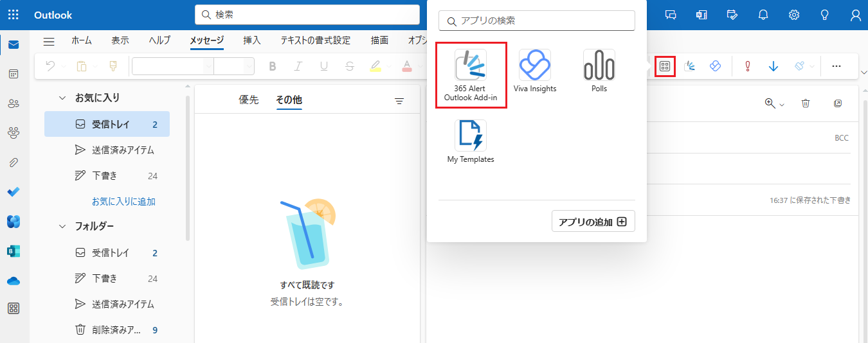Image resolution: width=868 pixels, height=343 pixels.
Task: Open the zoom dropdown arrow
Action: 782,104
